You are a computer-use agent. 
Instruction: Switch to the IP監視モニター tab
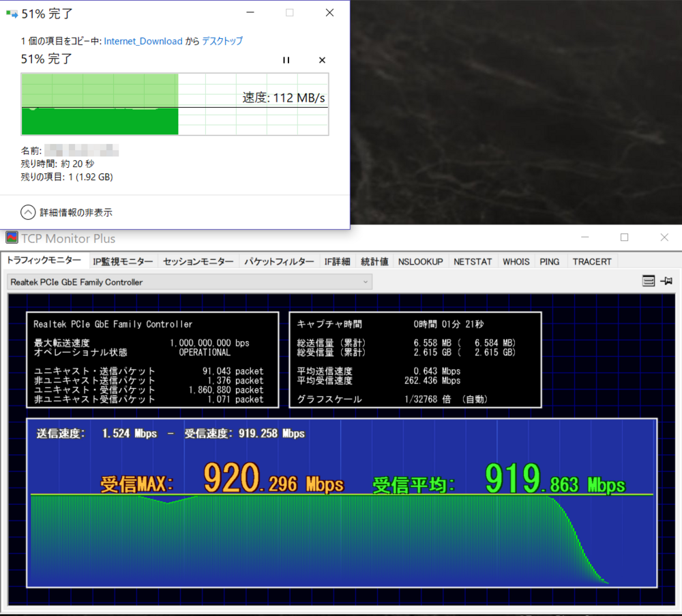[x=123, y=261]
